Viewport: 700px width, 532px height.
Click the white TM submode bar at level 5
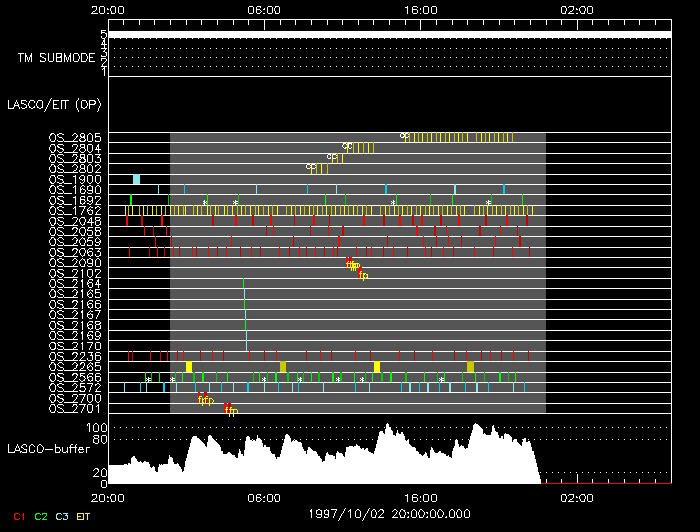pyautogui.click(x=388, y=35)
